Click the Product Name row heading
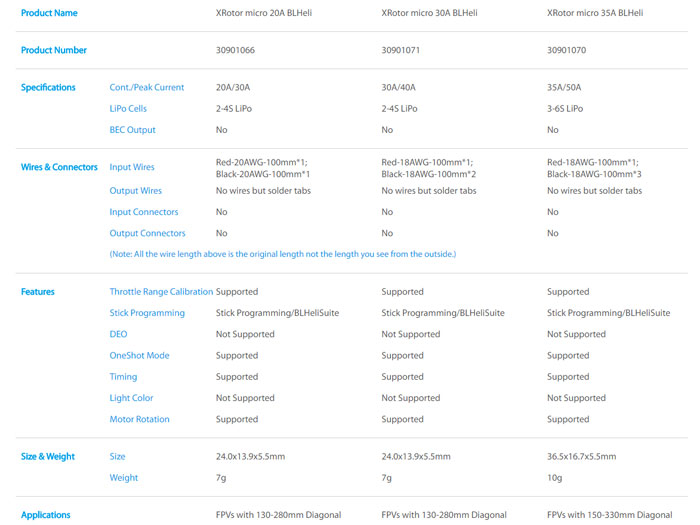700x525 pixels. click(x=49, y=13)
